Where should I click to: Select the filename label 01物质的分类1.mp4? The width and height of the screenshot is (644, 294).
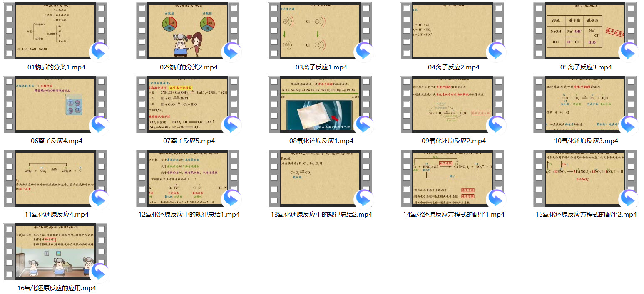coord(57,67)
